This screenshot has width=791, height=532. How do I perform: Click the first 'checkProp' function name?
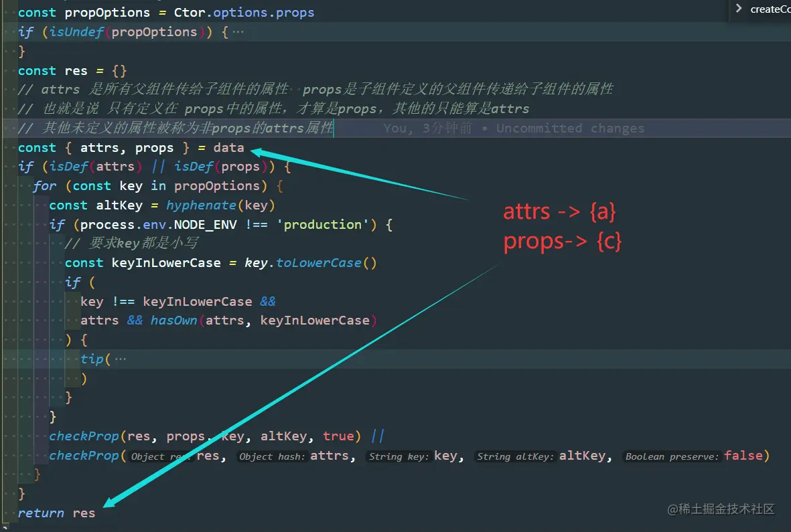pos(84,436)
